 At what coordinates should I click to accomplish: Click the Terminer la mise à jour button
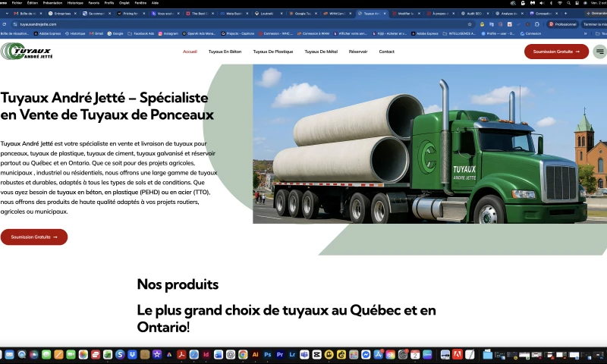tap(594, 24)
